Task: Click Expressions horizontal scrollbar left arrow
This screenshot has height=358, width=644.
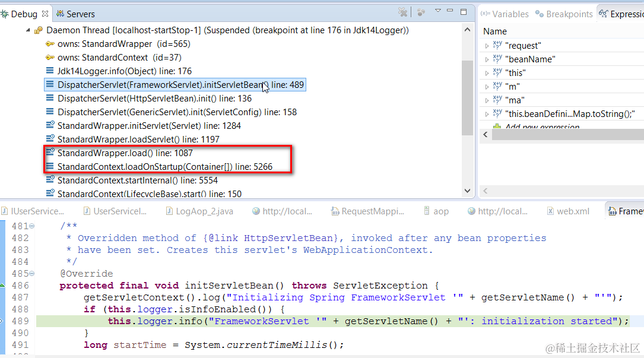Action: click(x=486, y=134)
